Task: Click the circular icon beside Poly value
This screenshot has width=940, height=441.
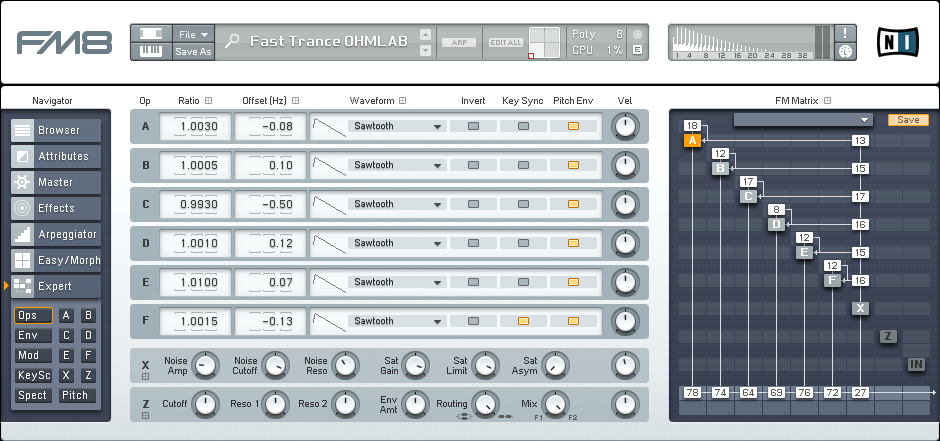Action: (x=637, y=34)
